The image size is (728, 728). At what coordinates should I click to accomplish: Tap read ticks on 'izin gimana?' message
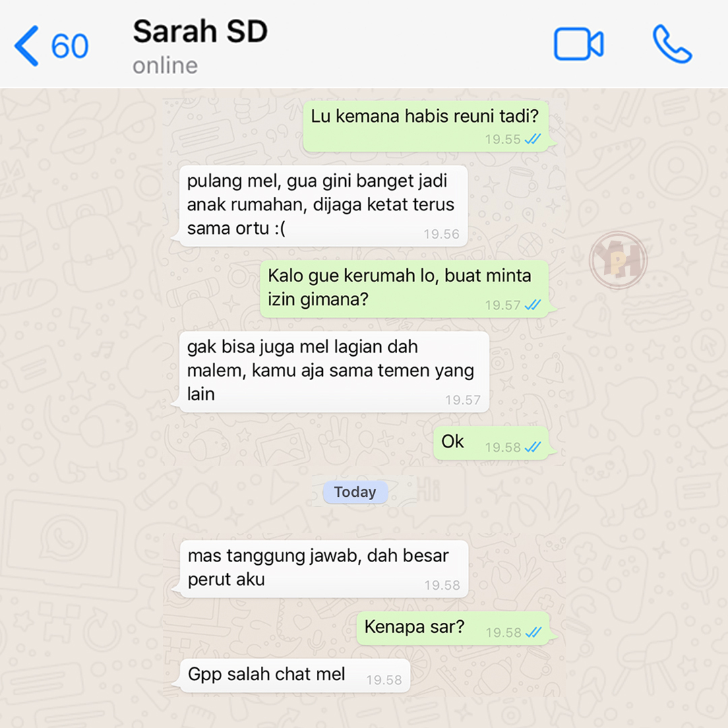coord(533,305)
